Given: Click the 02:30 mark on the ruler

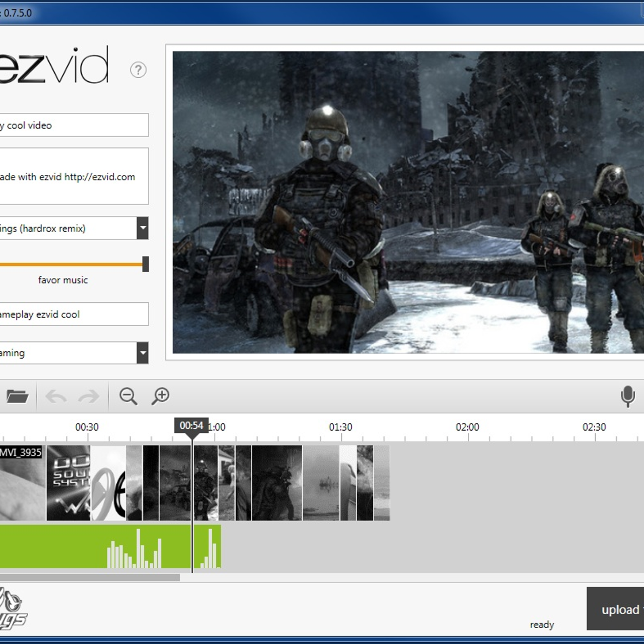Looking at the screenshot, I should [x=594, y=427].
